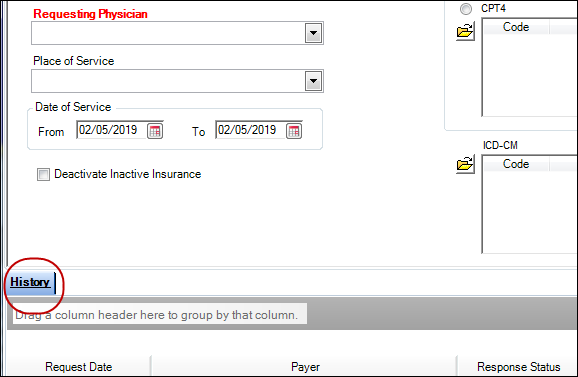The image size is (578, 377).
Task: Click the CPT4 Code column header
Action: (x=516, y=27)
